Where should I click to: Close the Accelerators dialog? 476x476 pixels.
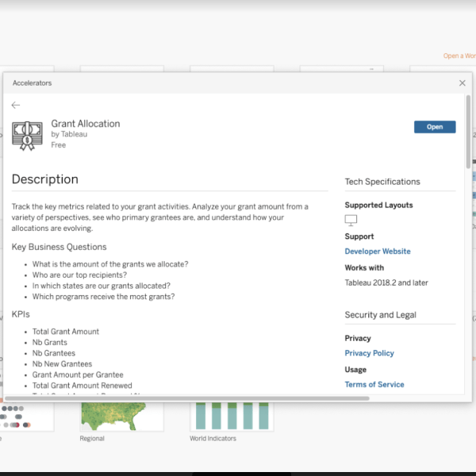[463, 83]
